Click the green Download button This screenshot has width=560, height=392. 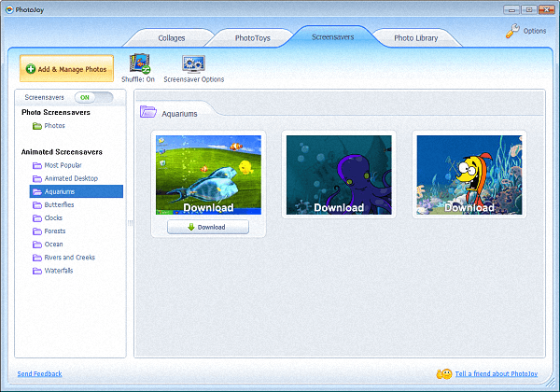click(x=207, y=227)
